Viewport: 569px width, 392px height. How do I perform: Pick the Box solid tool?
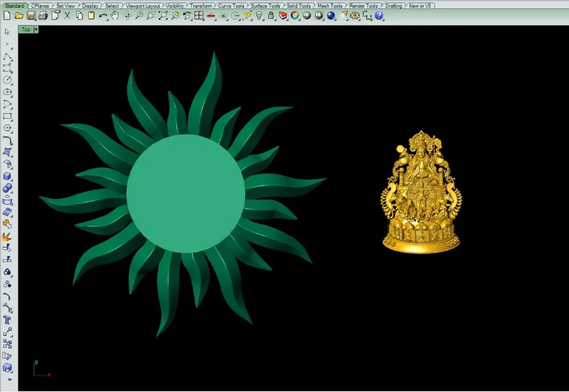click(x=7, y=176)
